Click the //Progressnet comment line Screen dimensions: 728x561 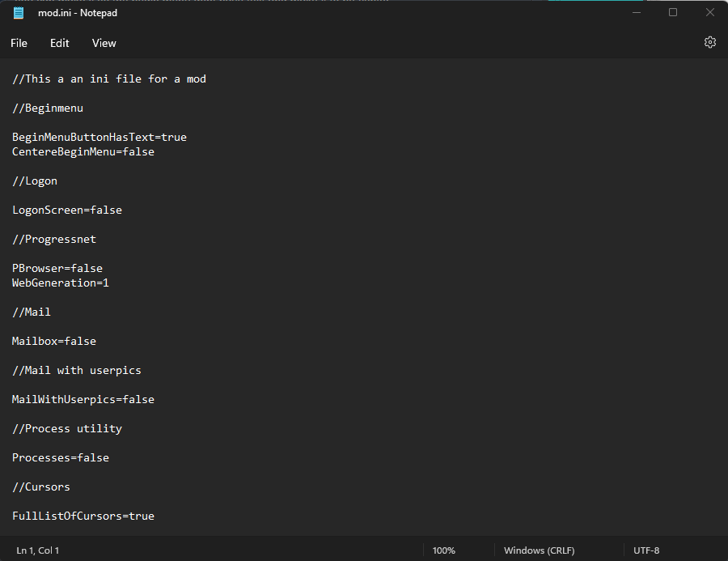pyautogui.click(x=53, y=240)
